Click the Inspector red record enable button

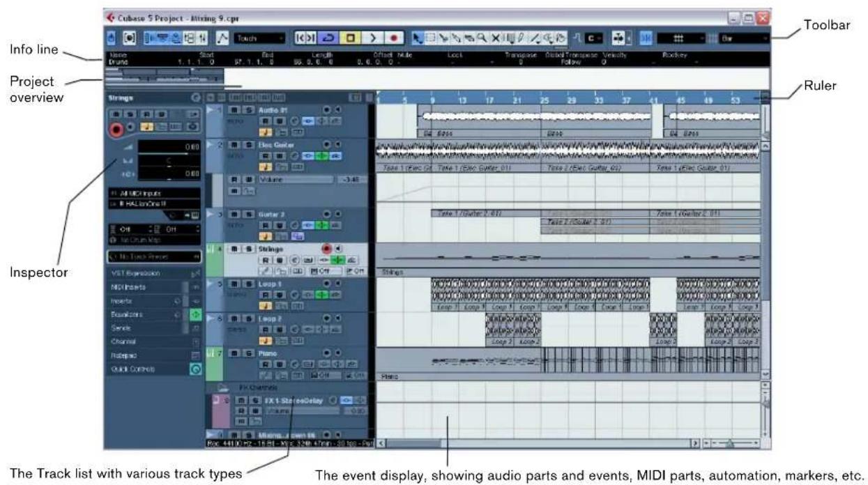116,128
